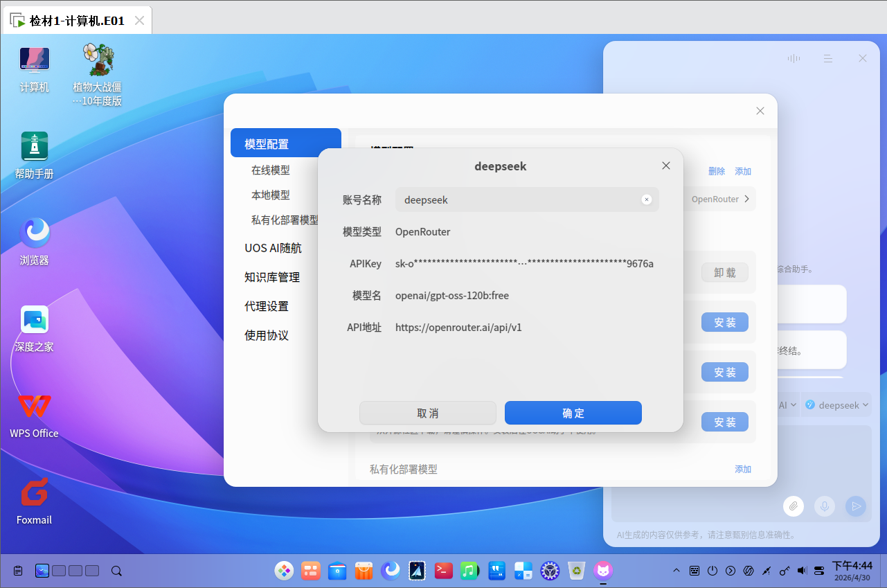The height and width of the screenshot is (588, 887).
Task: Switch to the 检材1-计算机.E01 tab
Action: (x=77, y=21)
